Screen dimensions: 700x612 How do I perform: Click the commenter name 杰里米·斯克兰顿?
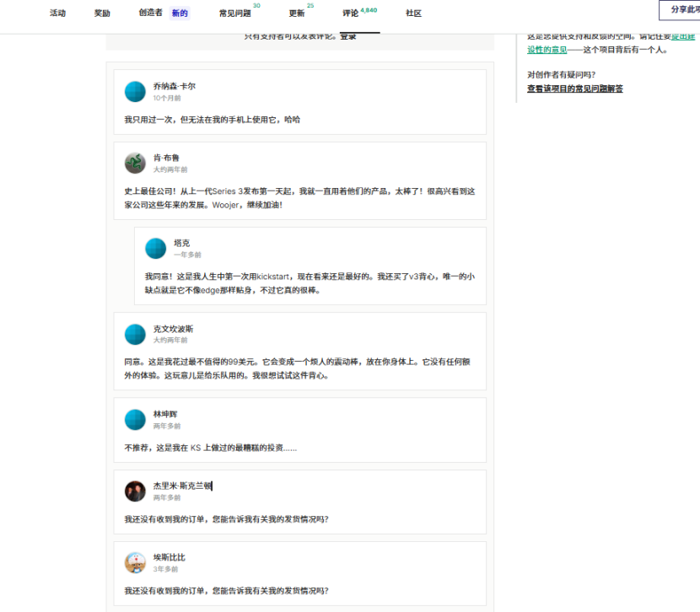click(182, 486)
